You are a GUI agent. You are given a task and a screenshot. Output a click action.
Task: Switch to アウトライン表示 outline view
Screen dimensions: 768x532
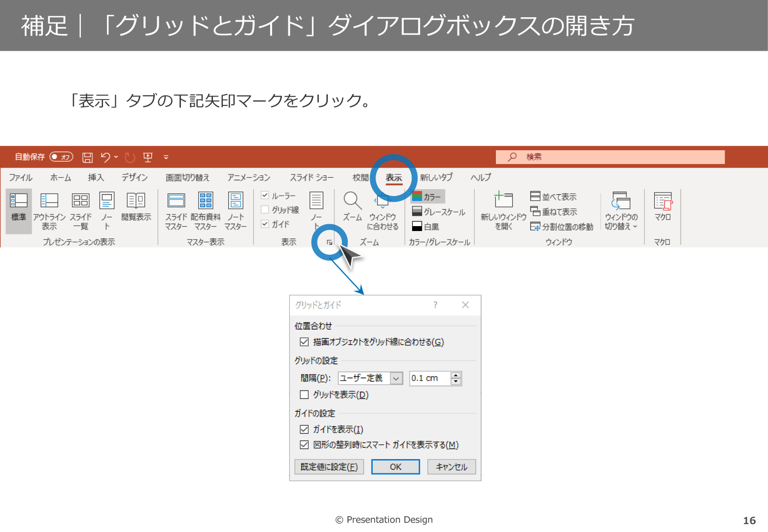49,211
